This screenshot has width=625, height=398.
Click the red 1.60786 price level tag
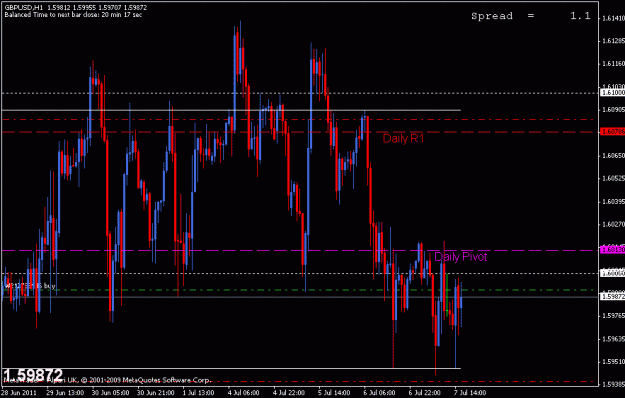[x=613, y=131]
